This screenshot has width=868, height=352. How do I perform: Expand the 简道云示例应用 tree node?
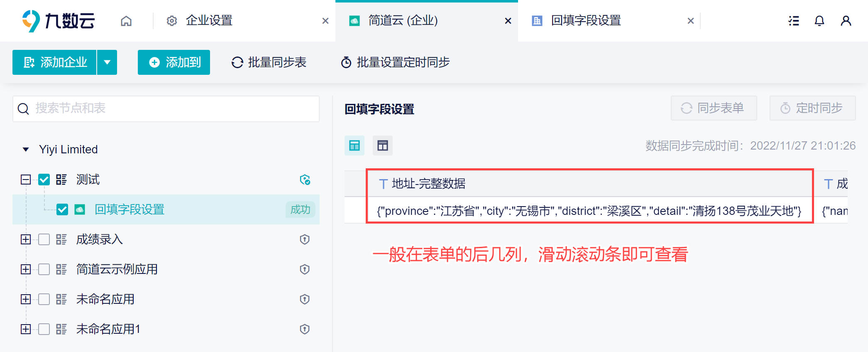coord(26,269)
